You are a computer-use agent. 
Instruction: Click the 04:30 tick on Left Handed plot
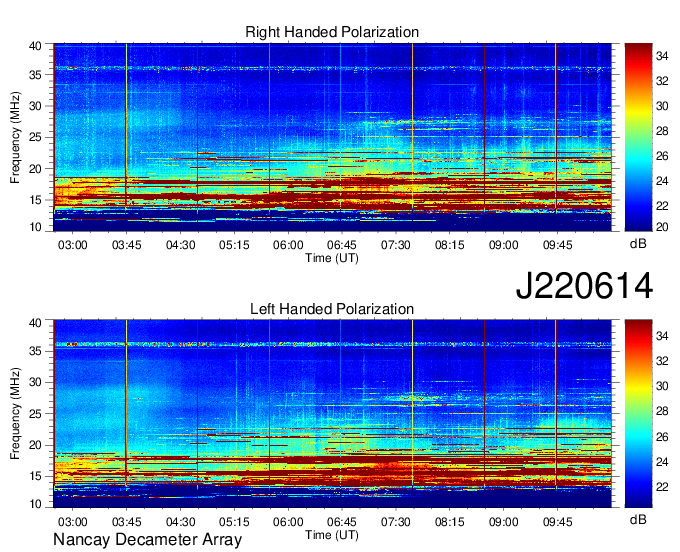180,522
